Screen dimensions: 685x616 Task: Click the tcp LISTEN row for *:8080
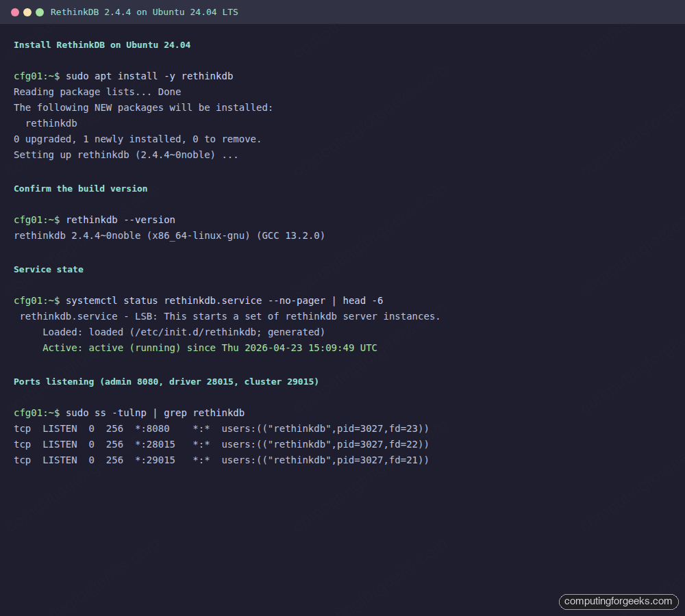(221, 428)
